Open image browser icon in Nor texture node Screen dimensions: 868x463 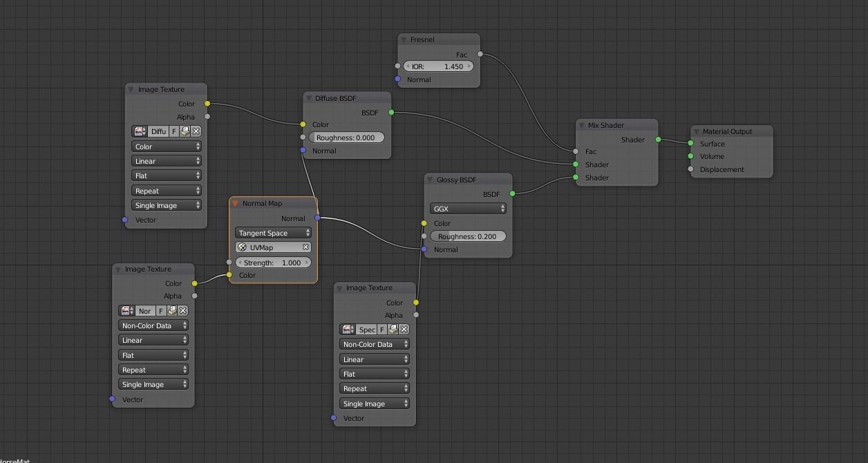[x=126, y=311]
